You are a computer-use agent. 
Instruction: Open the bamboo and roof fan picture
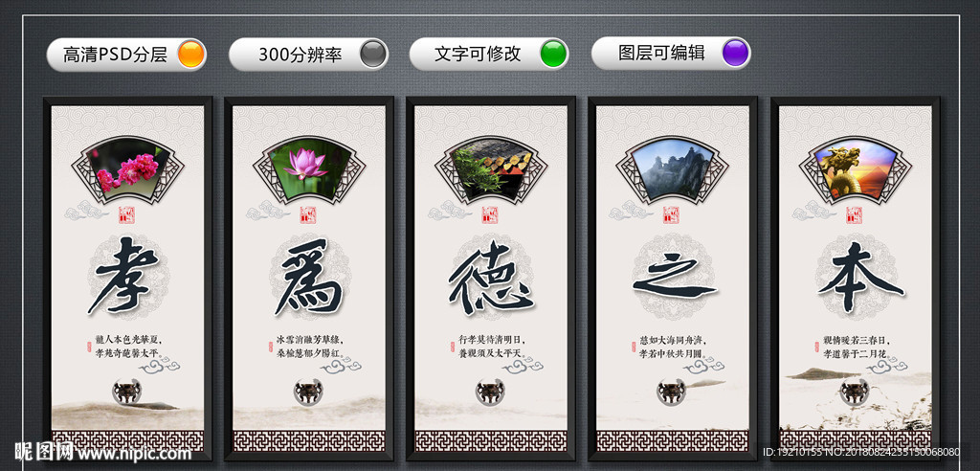tap(491, 168)
